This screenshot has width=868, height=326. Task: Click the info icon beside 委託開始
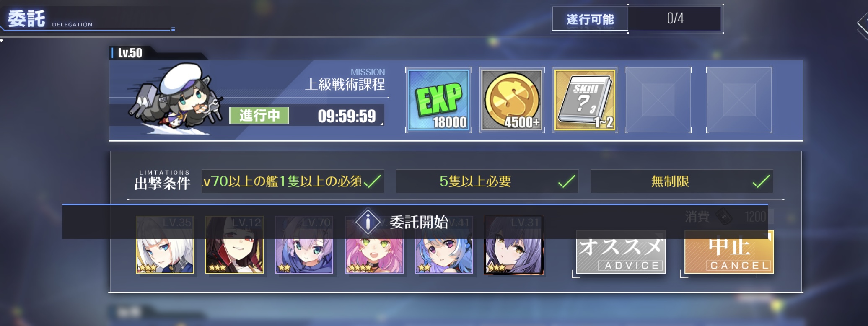(368, 222)
